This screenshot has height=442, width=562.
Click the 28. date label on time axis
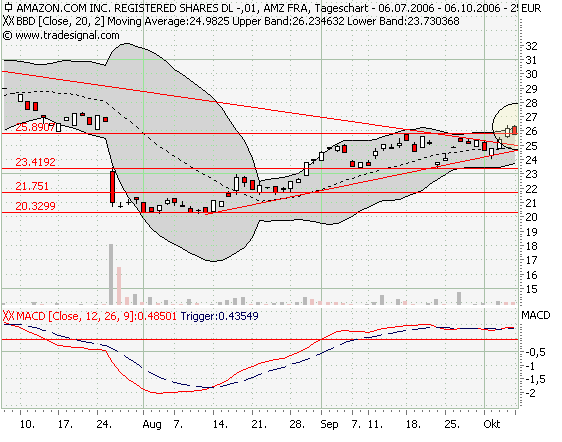(297, 424)
